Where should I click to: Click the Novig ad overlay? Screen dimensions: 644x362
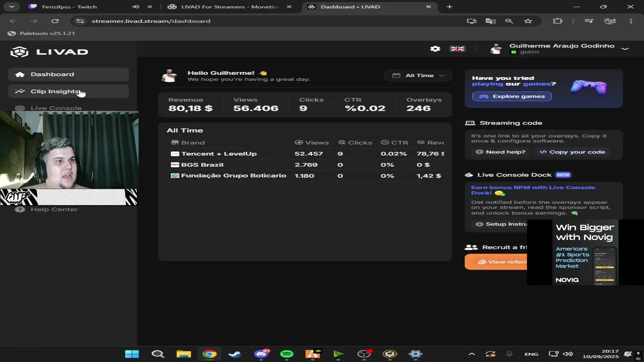(585, 252)
